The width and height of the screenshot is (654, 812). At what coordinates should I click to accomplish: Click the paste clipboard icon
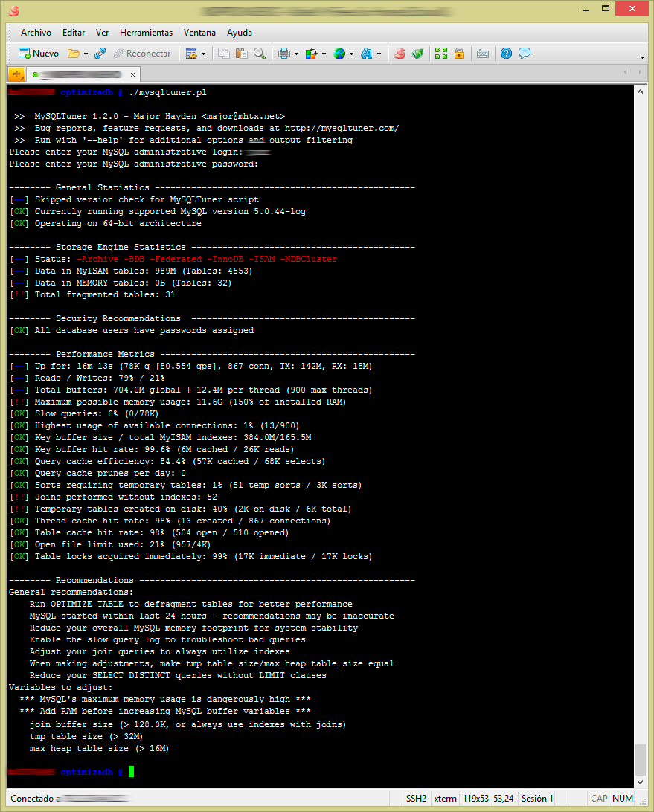[242, 54]
